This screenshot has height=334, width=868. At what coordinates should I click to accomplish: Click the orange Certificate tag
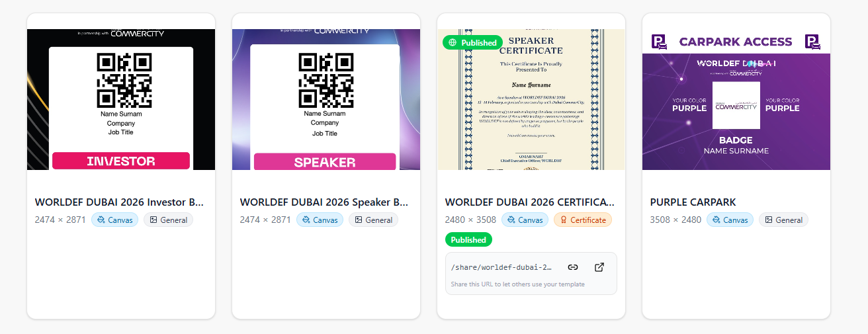[x=583, y=220]
